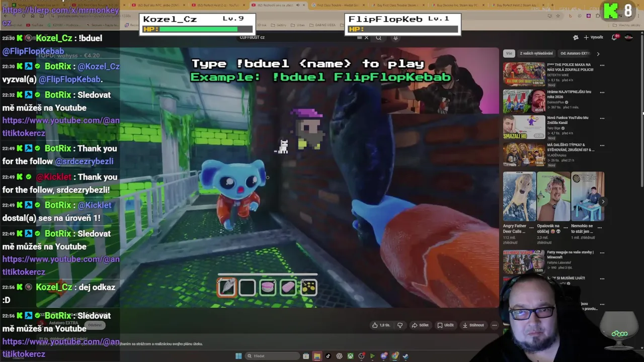Select the highlighted knife slot in game hotbar
644x362 pixels.
pos(227,287)
